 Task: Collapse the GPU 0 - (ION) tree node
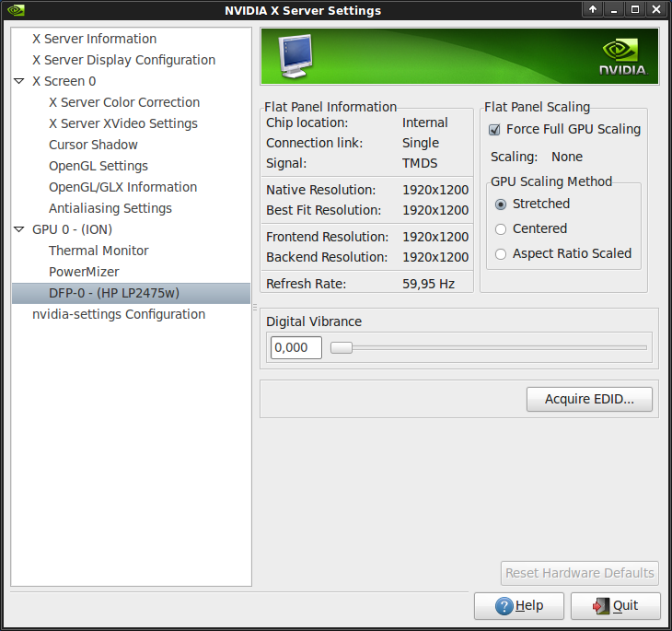[x=19, y=229]
